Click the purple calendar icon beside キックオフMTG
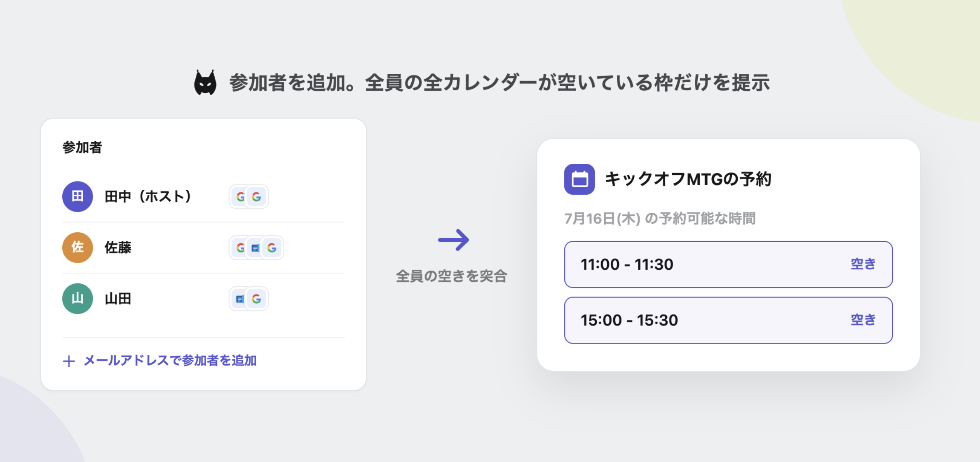This screenshot has height=462, width=980. (x=579, y=179)
